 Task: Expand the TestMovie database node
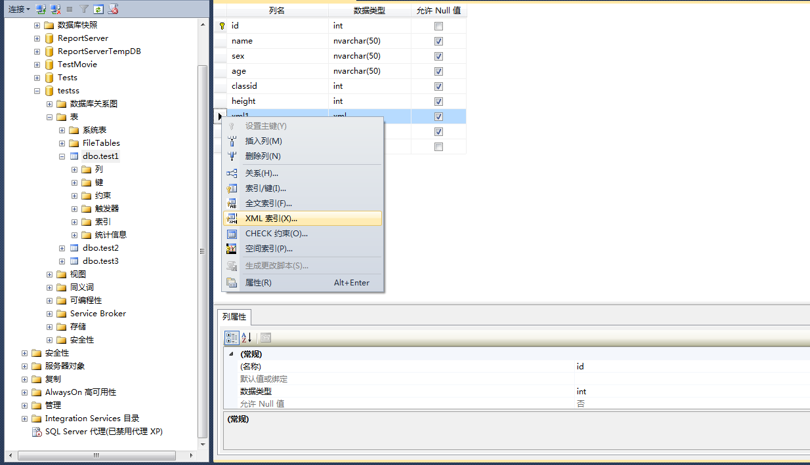pos(37,65)
